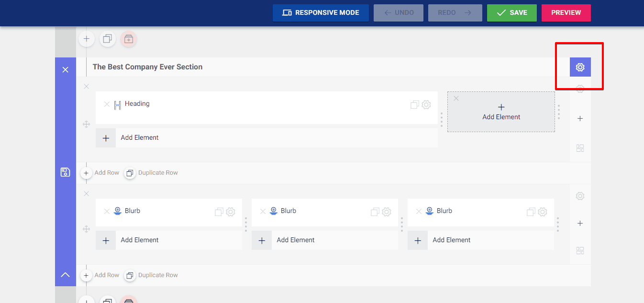Screen dimensions: 644x303
Task: Delete the Heading element
Action: point(107,104)
